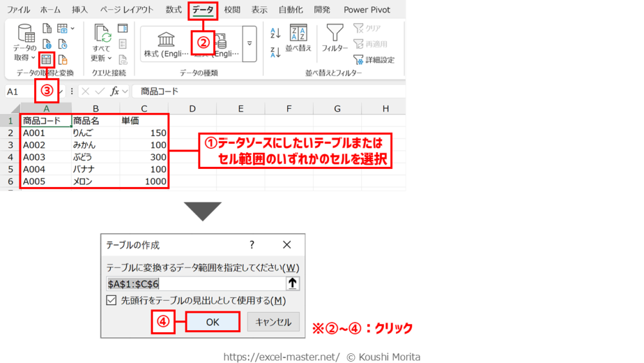
Task: Sort ascending with the A-Z icon
Action: (x=276, y=34)
